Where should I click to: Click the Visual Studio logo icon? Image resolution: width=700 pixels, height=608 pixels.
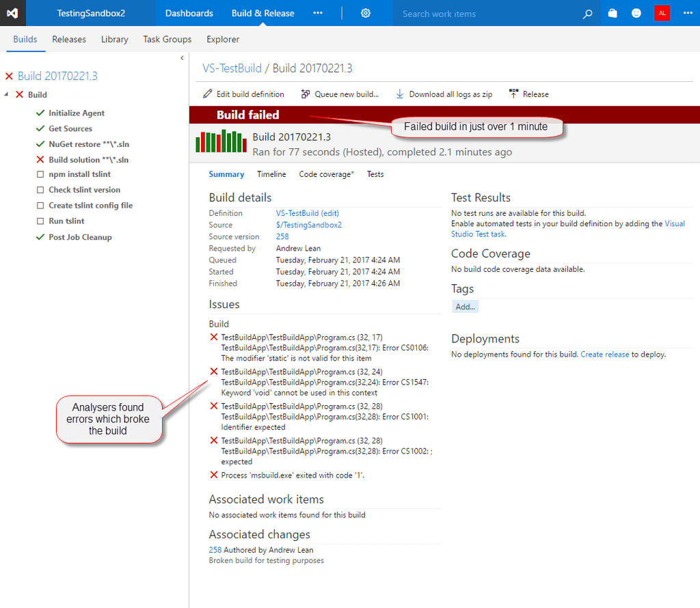pos(12,12)
